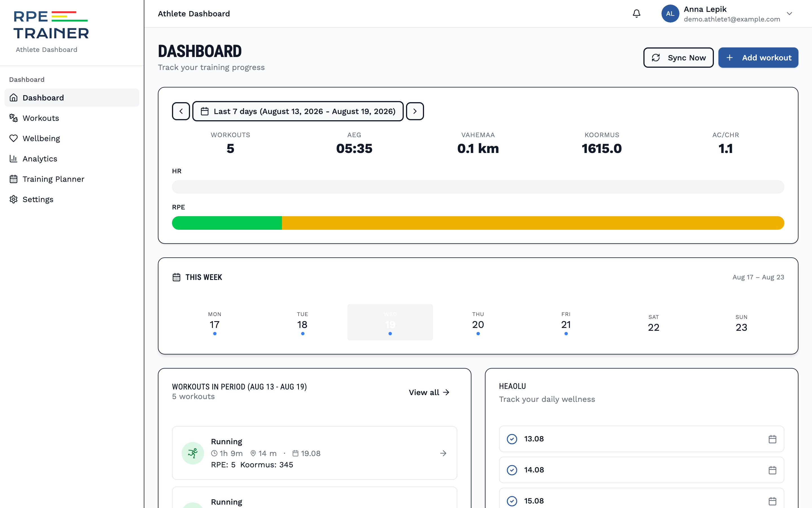Click the View all workouts link
Image resolution: width=812 pixels, height=508 pixels.
click(429, 392)
